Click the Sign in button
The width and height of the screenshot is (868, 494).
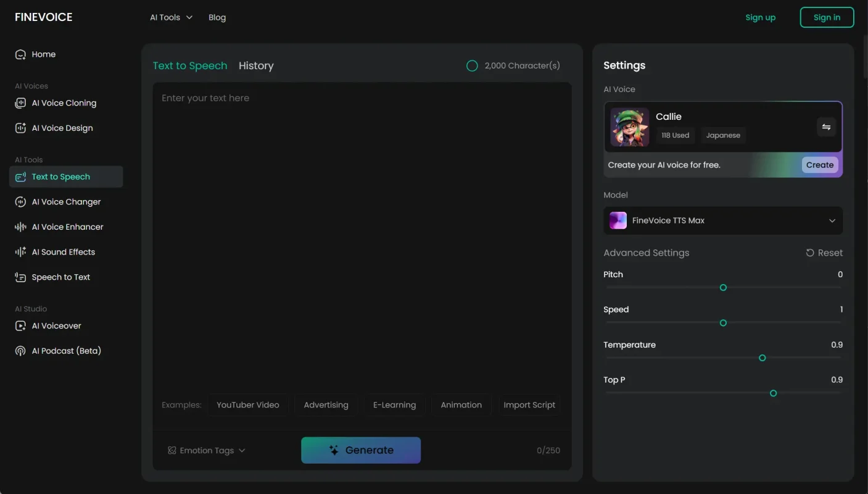[x=827, y=17]
